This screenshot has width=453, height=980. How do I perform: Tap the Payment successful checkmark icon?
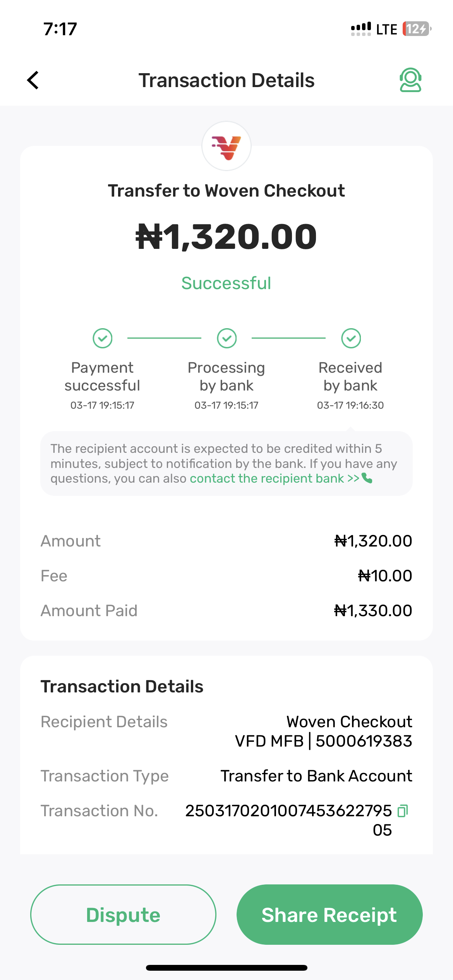click(x=103, y=338)
